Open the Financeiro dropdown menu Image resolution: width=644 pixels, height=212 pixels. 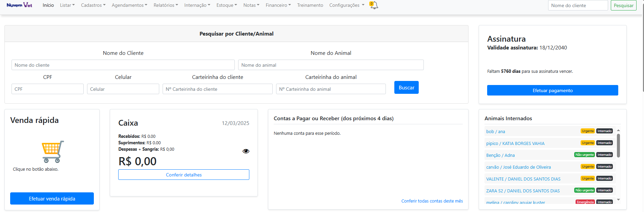[278, 5]
